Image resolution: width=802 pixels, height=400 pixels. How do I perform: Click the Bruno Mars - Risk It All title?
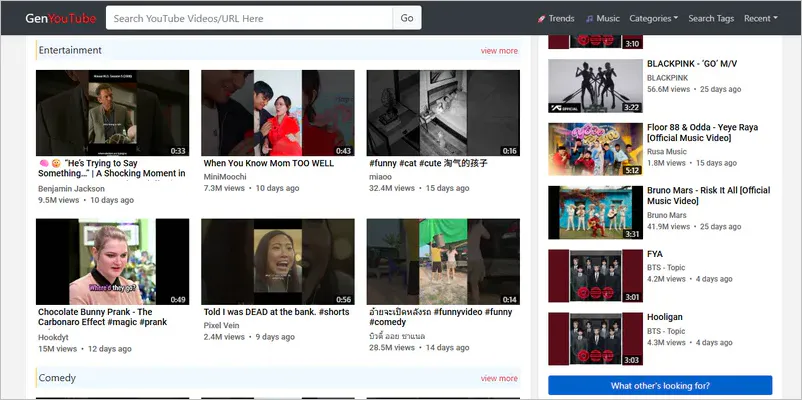pyautogui.click(x=708, y=195)
